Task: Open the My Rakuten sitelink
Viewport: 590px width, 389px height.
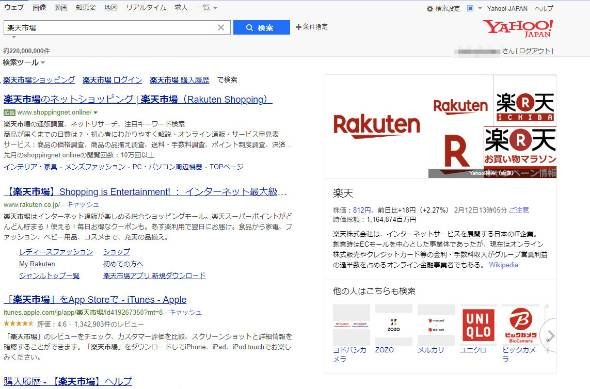Action: point(37,264)
